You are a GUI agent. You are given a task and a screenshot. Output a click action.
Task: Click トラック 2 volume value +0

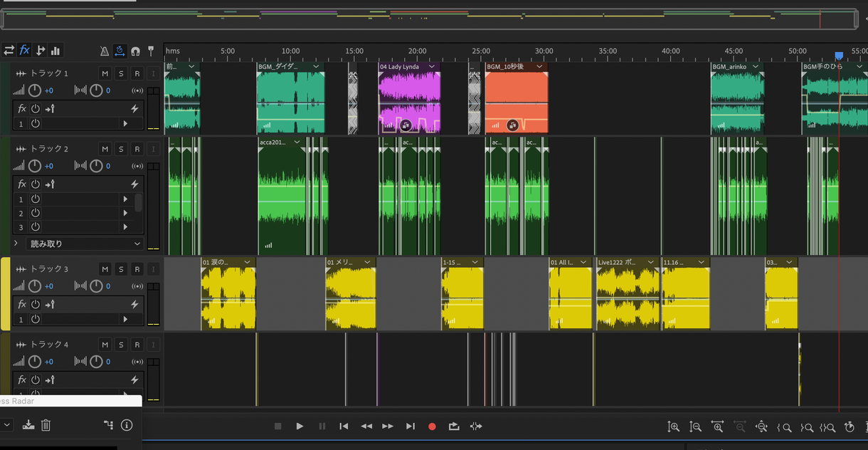pyautogui.click(x=49, y=166)
